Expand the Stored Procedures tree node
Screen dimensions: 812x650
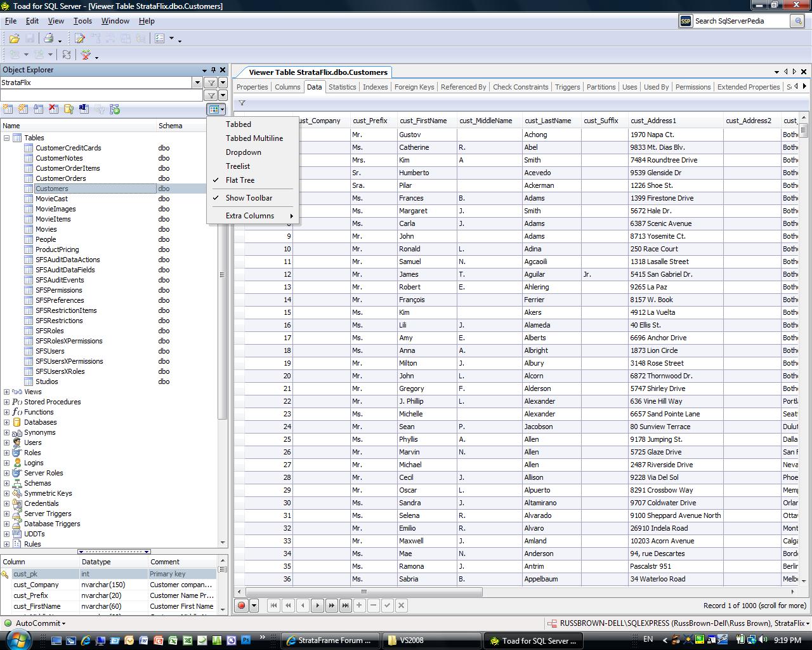click(6, 402)
